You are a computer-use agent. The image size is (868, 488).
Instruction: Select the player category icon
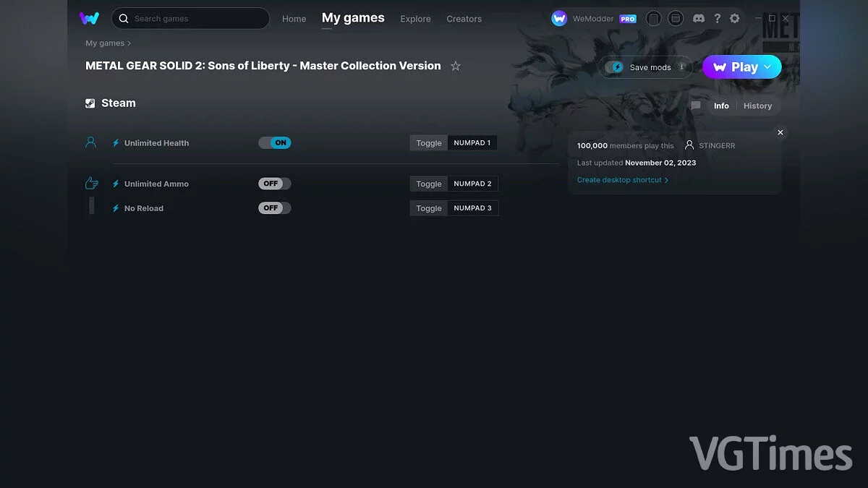91,142
